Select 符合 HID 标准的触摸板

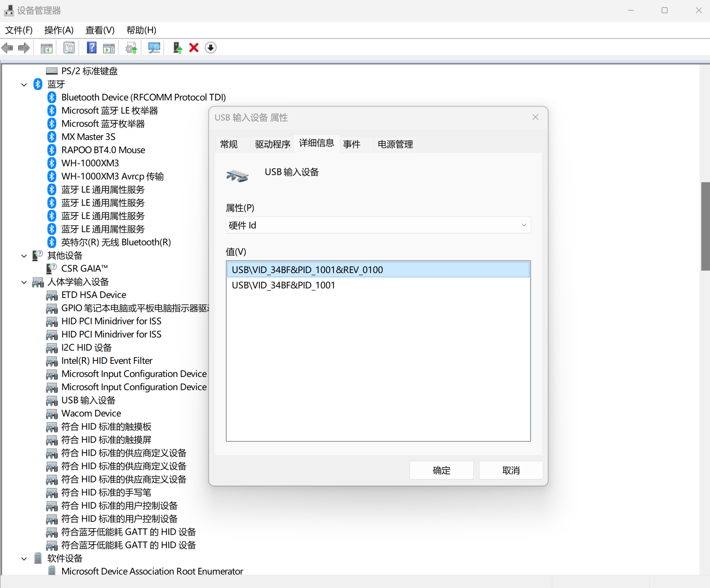[106, 427]
